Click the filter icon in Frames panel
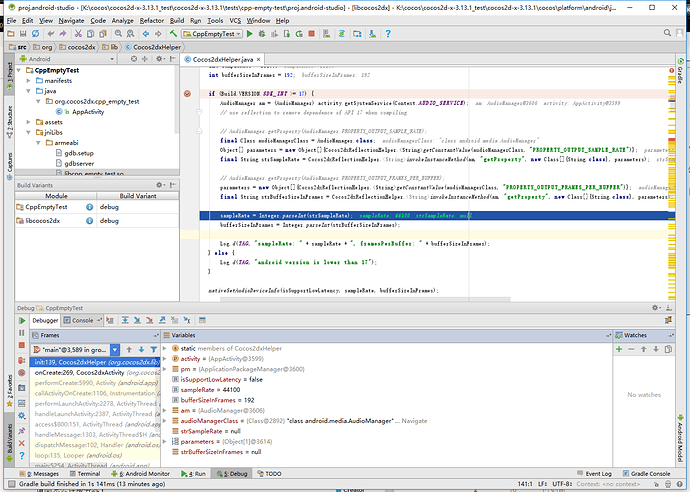 pos(153,349)
